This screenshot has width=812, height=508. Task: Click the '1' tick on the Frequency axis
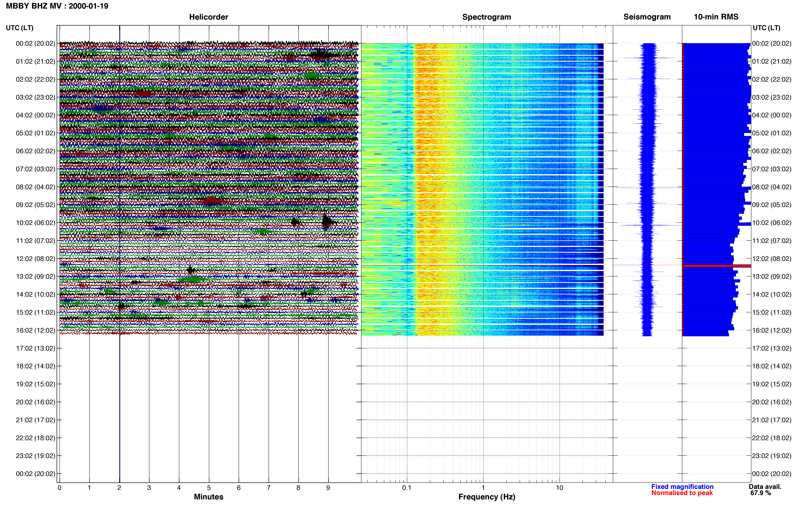point(483,487)
